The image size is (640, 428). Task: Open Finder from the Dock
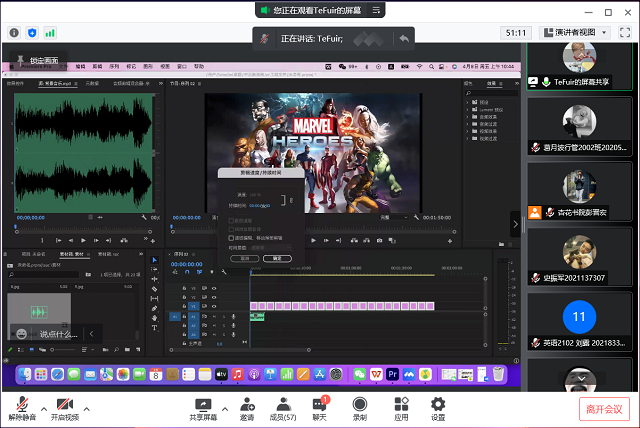[x=25, y=374]
